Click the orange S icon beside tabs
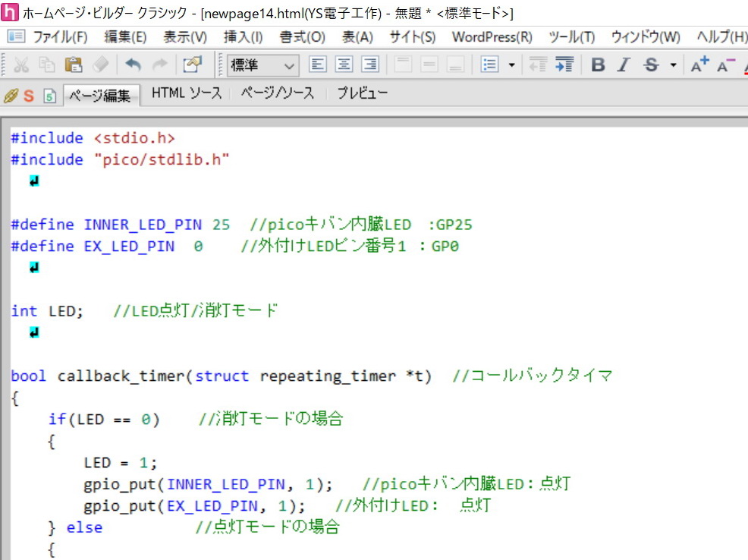The width and height of the screenshot is (748, 560). pyautogui.click(x=29, y=96)
